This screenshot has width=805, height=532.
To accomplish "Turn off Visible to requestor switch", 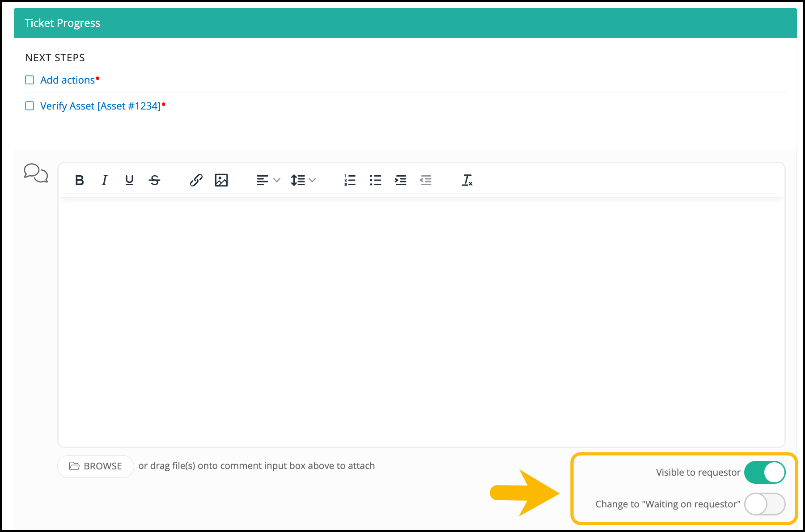I will (764, 473).
